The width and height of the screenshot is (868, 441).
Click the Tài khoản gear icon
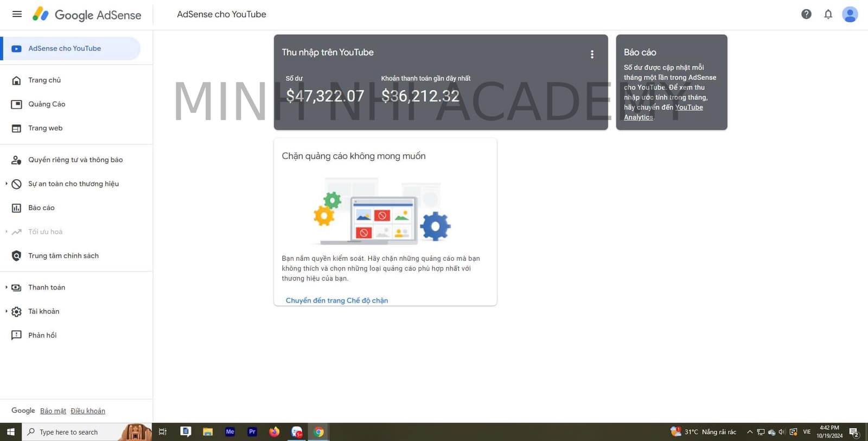tap(17, 312)
